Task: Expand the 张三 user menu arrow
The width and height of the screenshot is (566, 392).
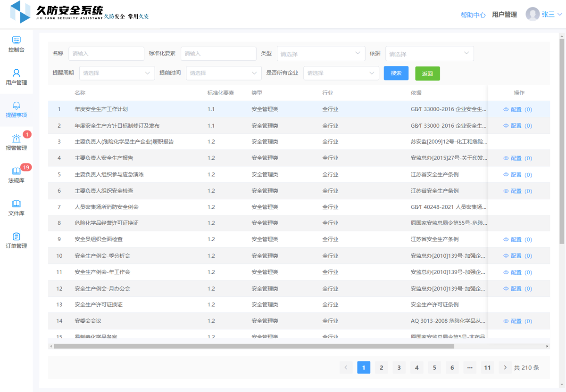Action: pyautogui.click(x=560, y=15)
